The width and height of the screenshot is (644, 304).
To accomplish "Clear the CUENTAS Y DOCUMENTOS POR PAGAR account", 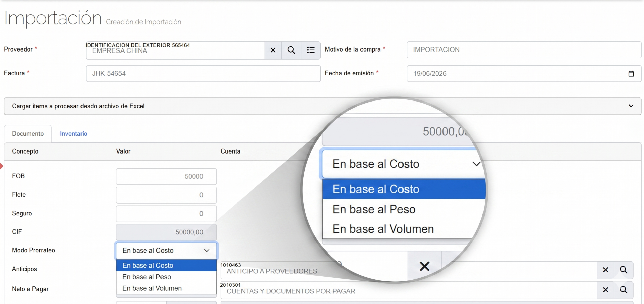I will (605, 290).
